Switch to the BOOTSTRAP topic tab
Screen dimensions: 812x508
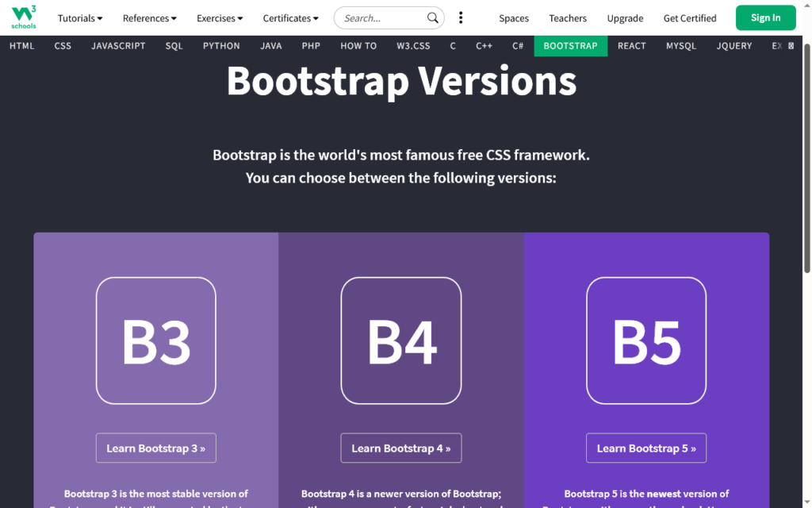tap(570, 46)
